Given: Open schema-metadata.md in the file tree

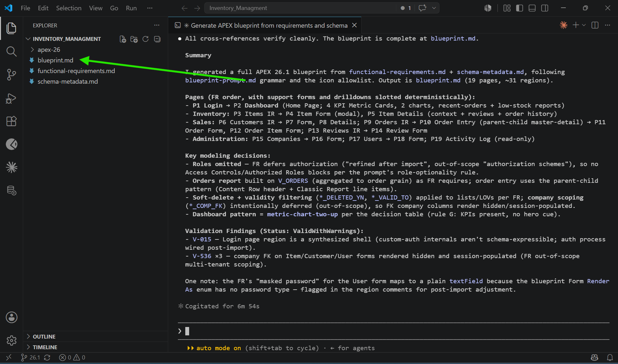Looking at the screenshot, I should 68,81.
